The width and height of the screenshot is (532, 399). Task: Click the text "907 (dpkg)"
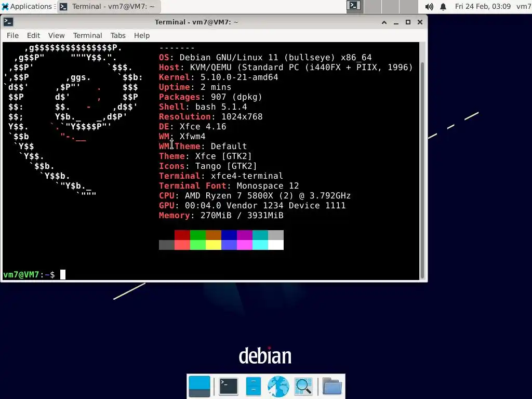point(236,97)
